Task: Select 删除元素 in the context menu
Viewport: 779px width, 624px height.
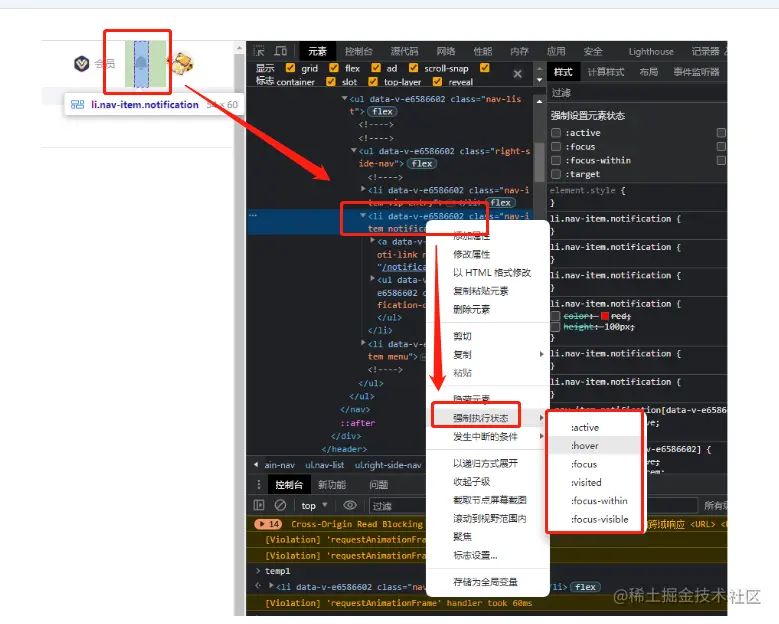Action: [488, 310]
